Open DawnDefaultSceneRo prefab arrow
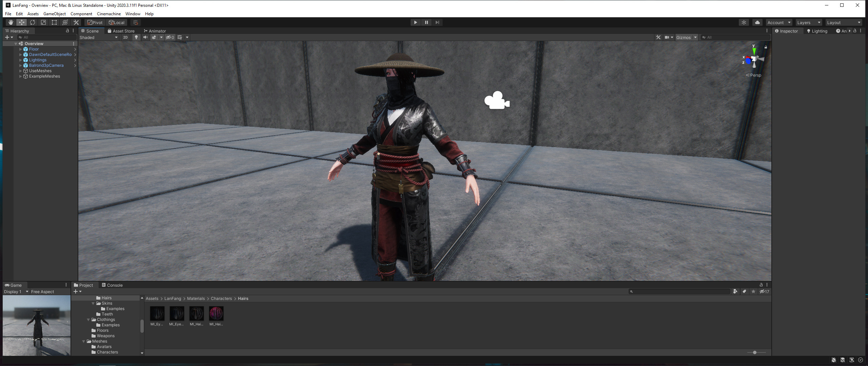868x366 pixels. click(x=75, y=55)
